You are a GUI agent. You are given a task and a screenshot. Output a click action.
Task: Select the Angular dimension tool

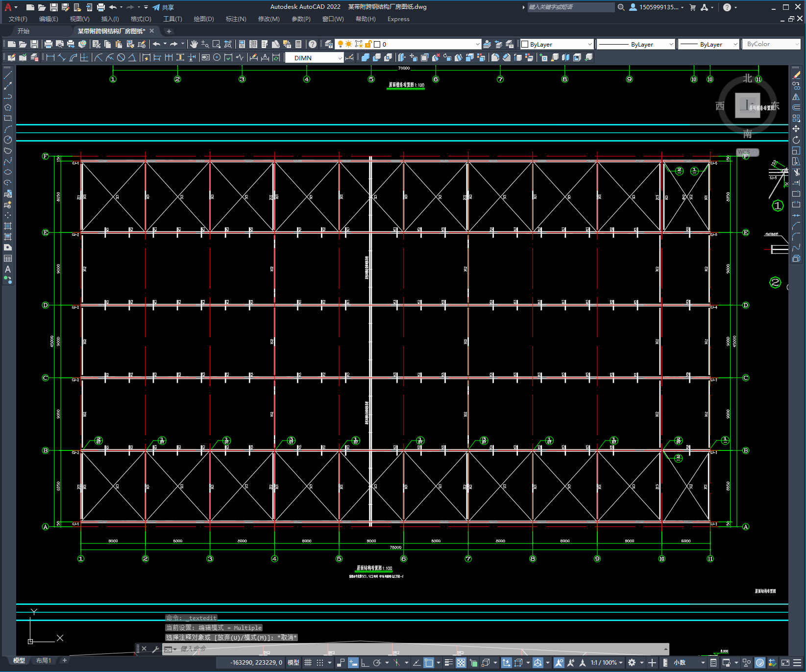tap(132, 57)
